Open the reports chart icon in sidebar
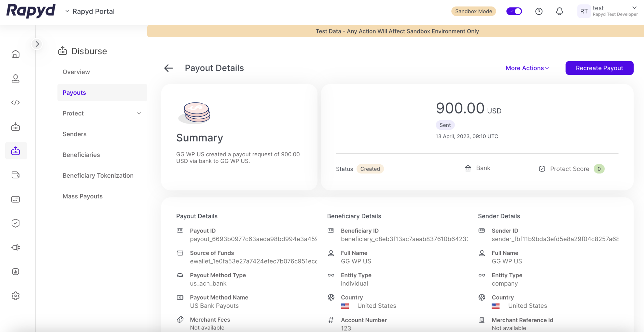Screen dimensions: 644x332 16,272
